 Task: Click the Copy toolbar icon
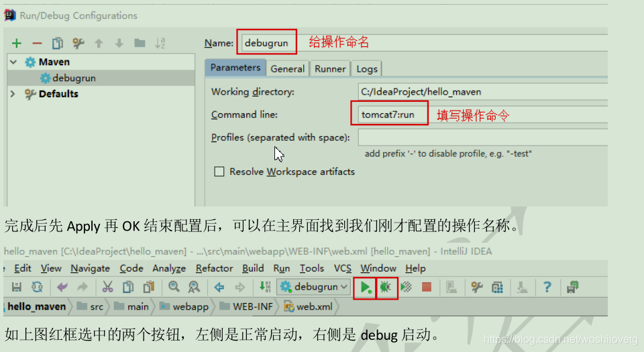tap(128, 287)
